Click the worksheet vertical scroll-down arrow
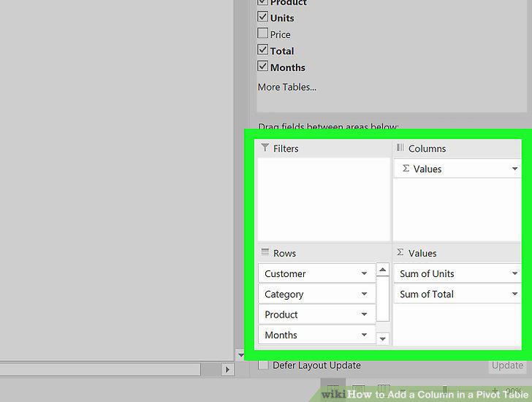This screenshot has width=532, height=402. 240,355
